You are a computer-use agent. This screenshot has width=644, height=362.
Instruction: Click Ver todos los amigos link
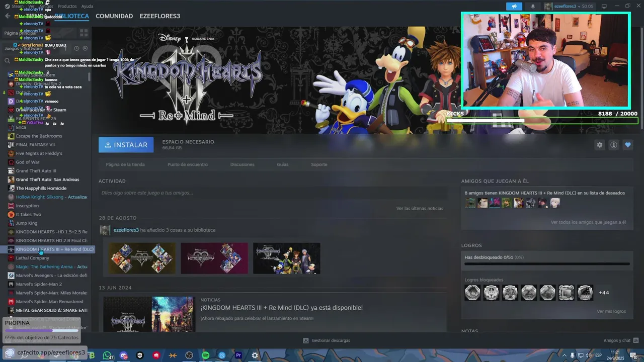(x=588, y=222)
